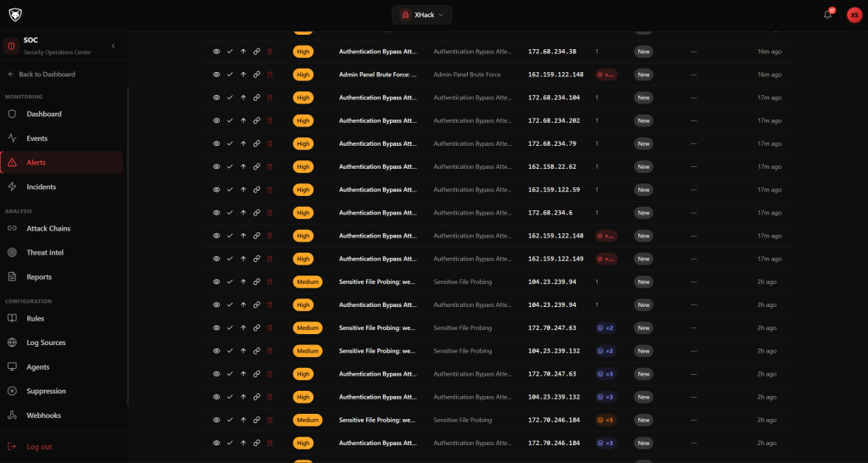Escalate the 172.68.234.202 alert using up-arrow icon
This screenshot has height=463, width=868.
tap(243, 120)
